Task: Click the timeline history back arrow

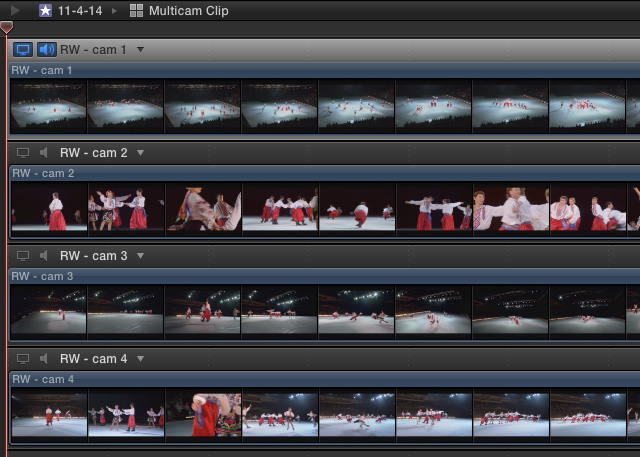Action: (15, 10)
